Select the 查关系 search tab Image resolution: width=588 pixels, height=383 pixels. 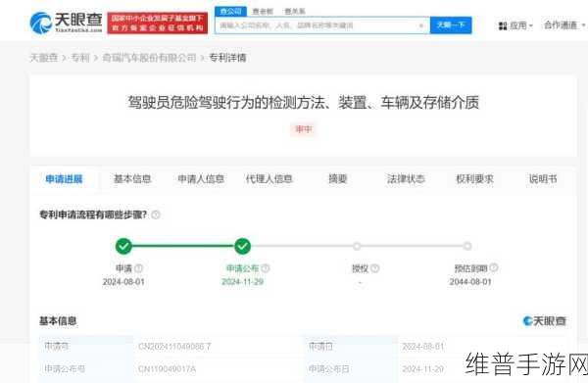tap(295, 11)
